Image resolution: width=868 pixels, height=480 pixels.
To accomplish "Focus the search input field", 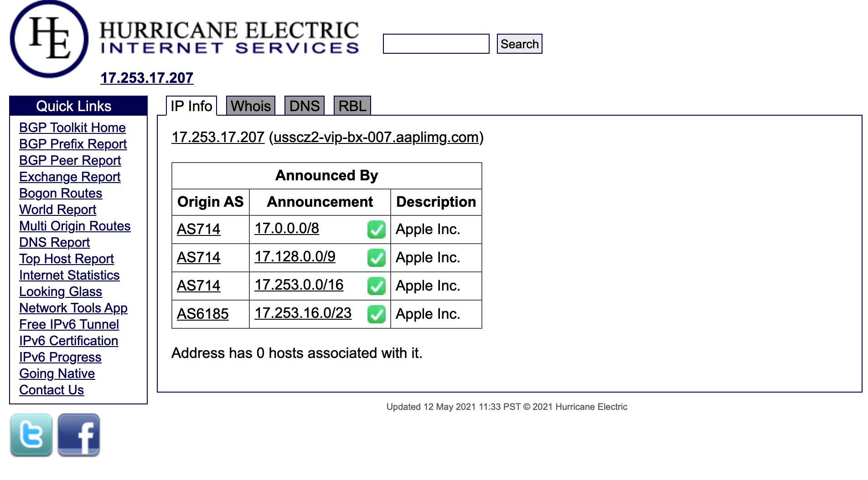I will (x=436, y=44).
